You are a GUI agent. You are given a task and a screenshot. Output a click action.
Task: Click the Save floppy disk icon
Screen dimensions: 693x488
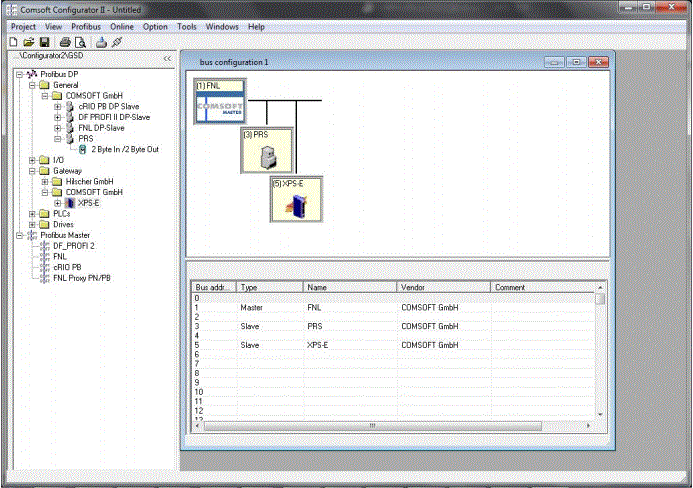point(44,42)
